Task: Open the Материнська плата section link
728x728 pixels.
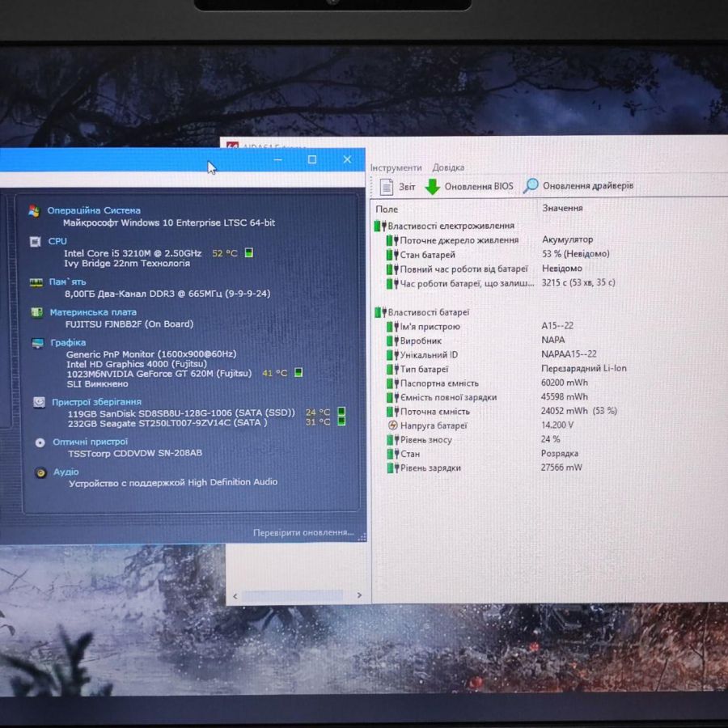Action: 93,312
